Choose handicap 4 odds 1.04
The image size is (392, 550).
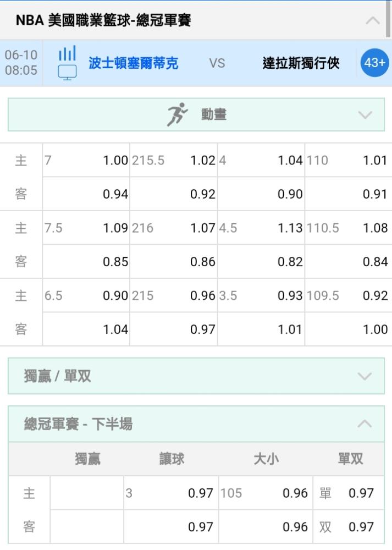coord(261,160)
